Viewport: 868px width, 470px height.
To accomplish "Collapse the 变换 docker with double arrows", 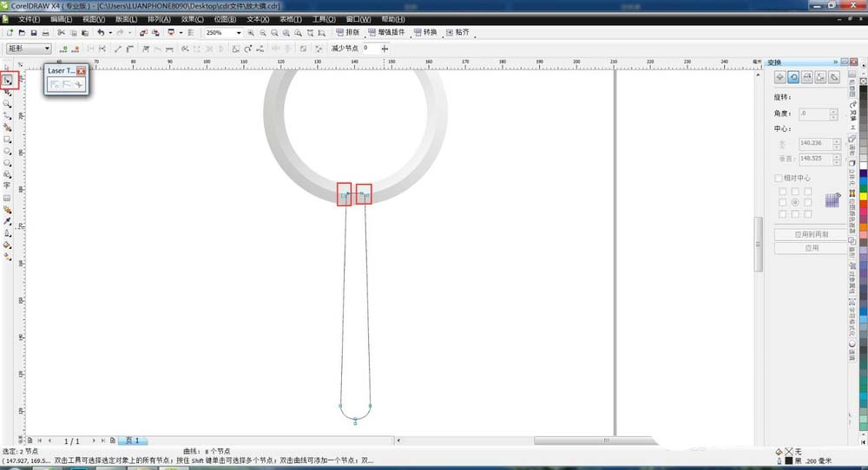I will pyautogui.click(x=835, y=62).
